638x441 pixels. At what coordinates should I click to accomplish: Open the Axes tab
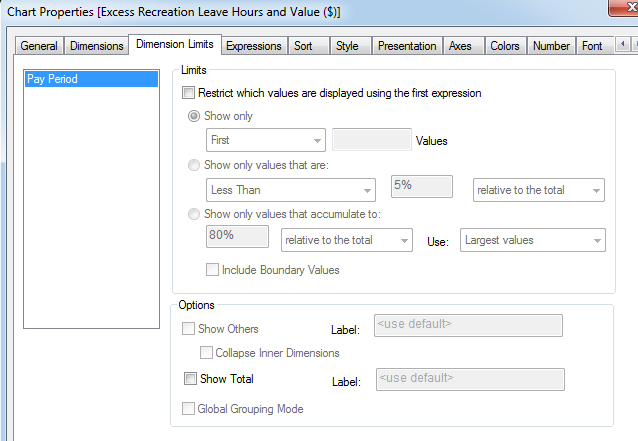click(x=460, y=46)
